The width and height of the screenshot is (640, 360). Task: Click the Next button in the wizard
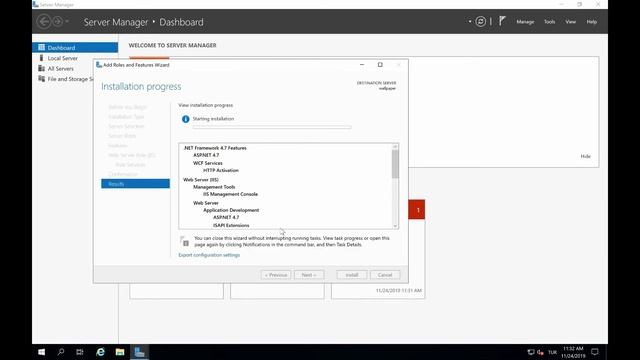point(309,275)
